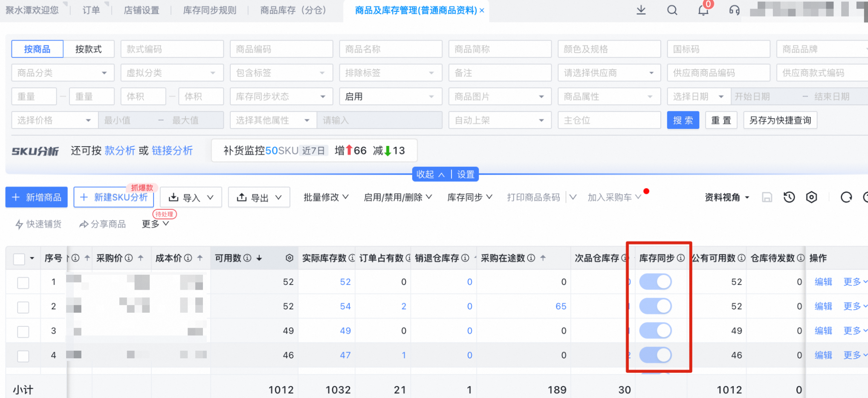Open the 启用 status dropdown
Viewport: 868px width, 398px height.
[391, 96]
